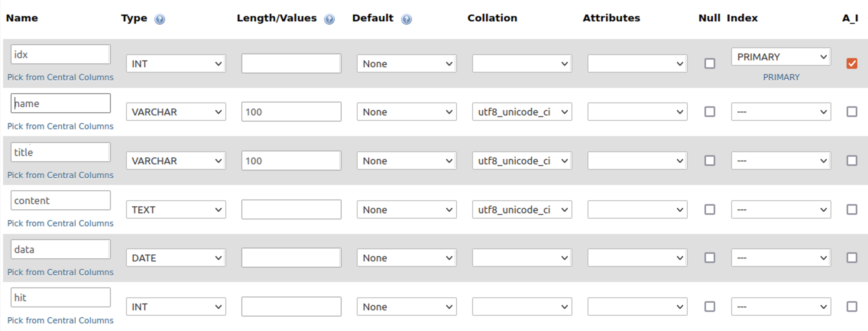Enable Null checkbox for name column

[709, 112]
